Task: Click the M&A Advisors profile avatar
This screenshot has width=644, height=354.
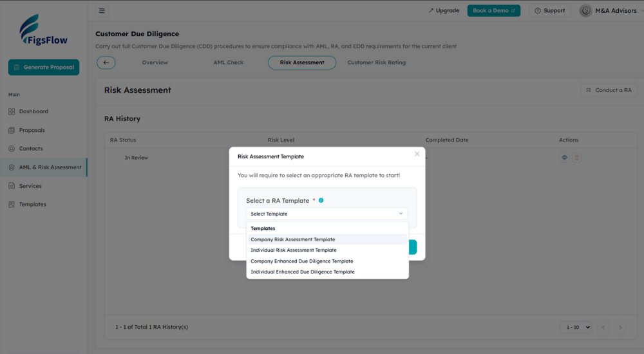Action: tap(585, 10)
